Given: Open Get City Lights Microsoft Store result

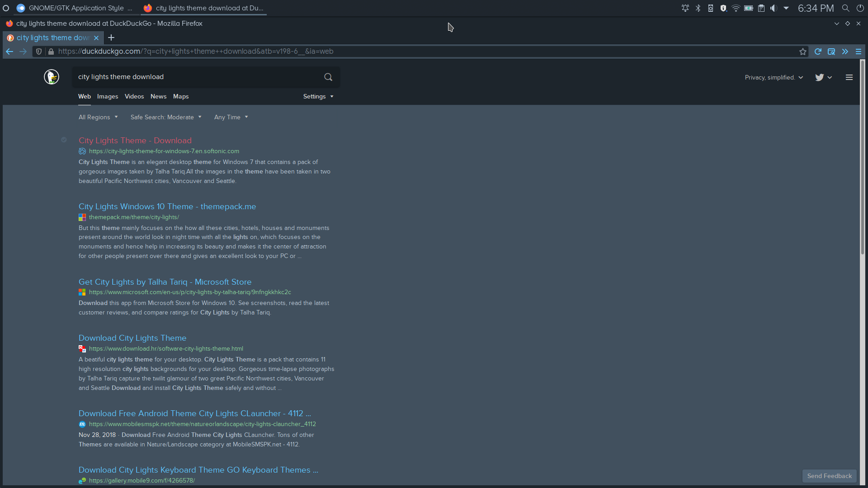Looking at the screenshot, I should tap(165, 282).
